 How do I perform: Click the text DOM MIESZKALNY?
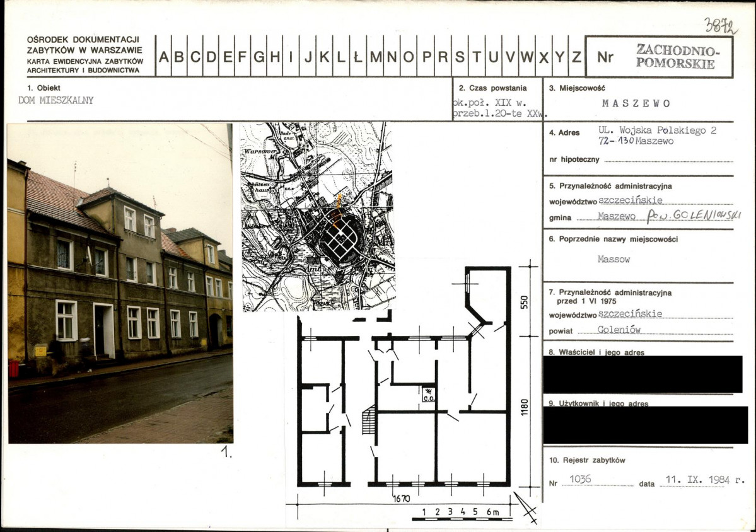click(56, 101)
